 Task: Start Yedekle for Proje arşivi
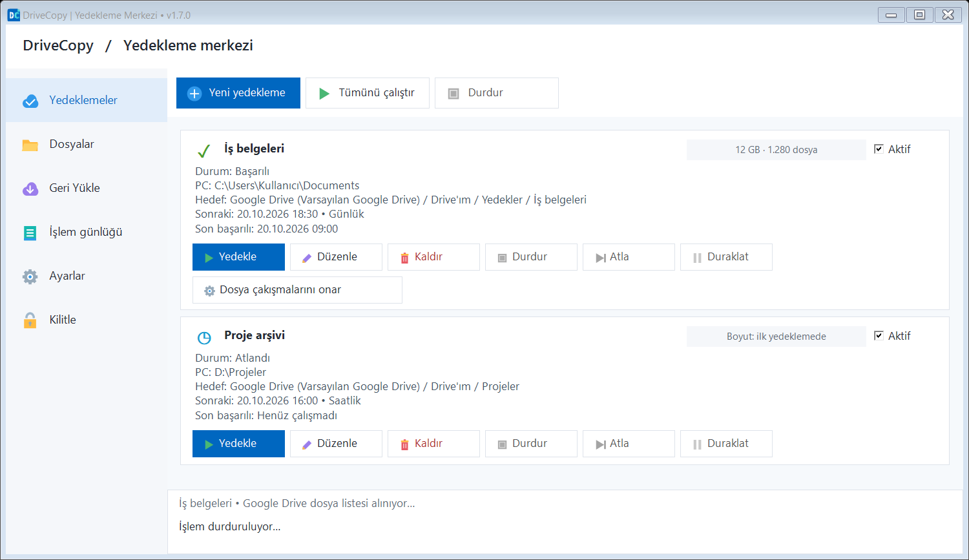pyautogui.click(x=238, y=444)
